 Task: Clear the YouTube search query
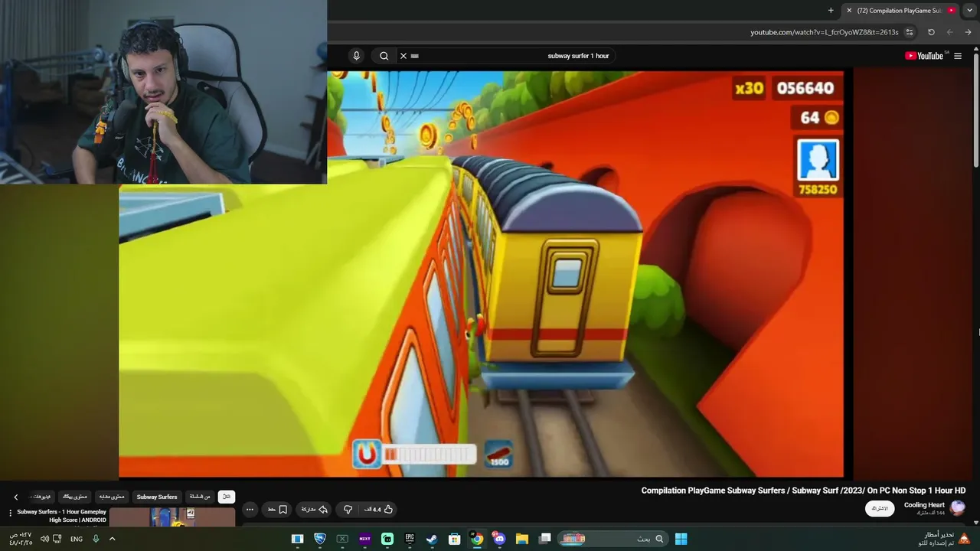403,56
